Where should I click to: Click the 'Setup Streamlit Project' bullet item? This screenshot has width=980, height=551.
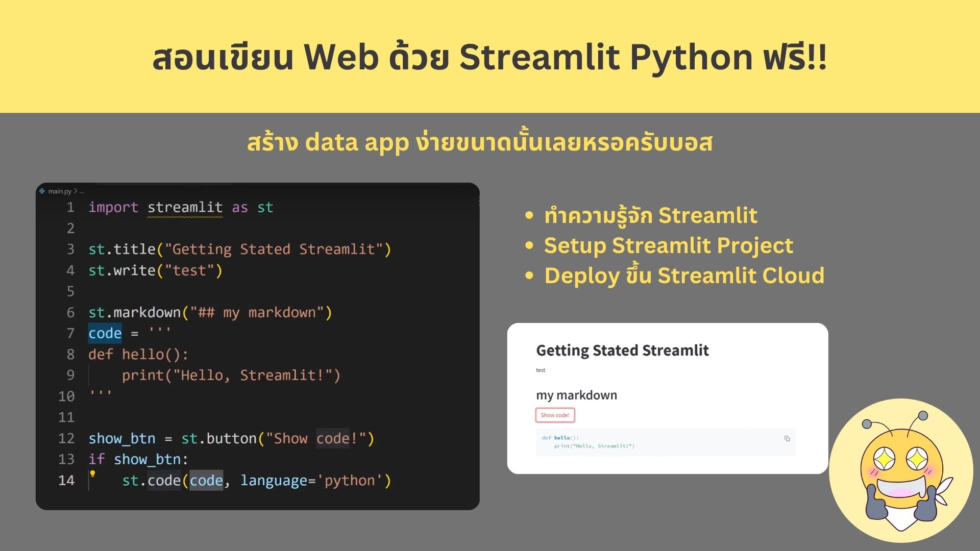coord(668,245)
